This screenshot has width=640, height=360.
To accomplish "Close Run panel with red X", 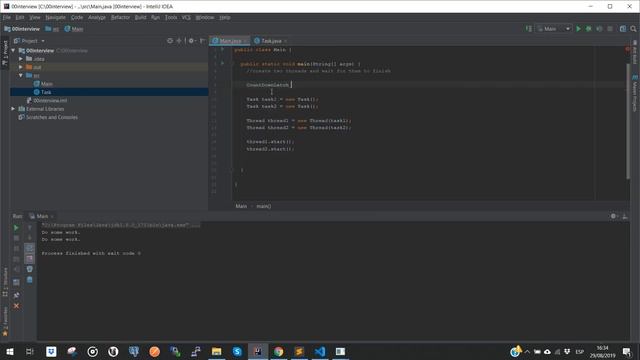I will tap(16, 306).
